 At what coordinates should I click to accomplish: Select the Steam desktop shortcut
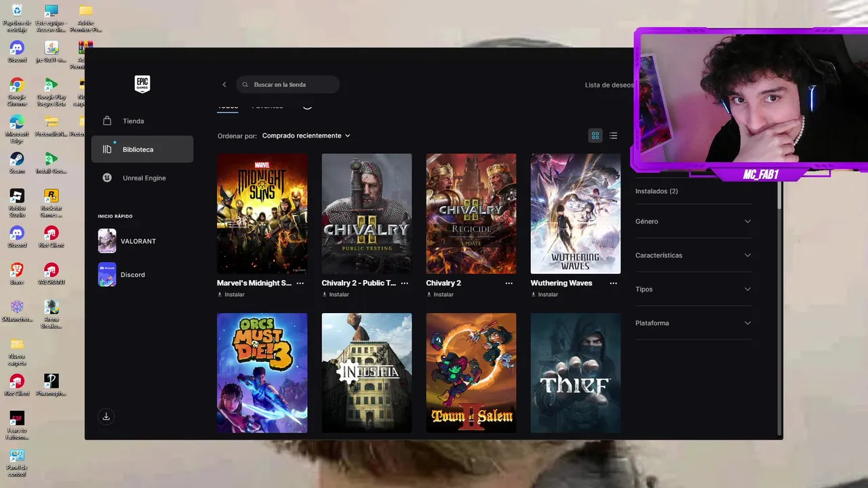pyautogui.click(x=17, y=163)
